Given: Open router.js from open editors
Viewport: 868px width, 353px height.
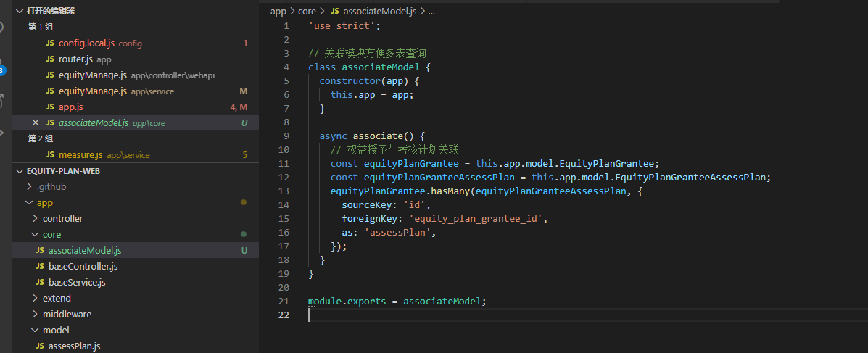Looking at the screenshot, I should [x=75, y=59].
